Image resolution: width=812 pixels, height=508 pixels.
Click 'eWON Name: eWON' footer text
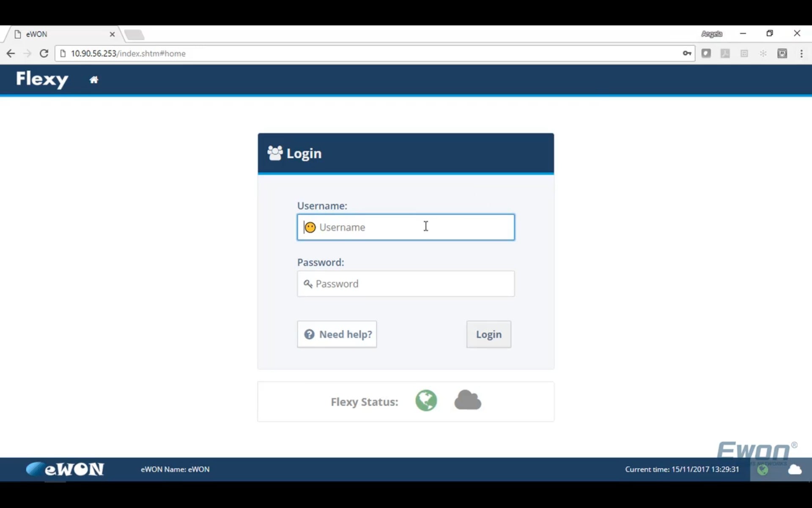pos(175,469)
